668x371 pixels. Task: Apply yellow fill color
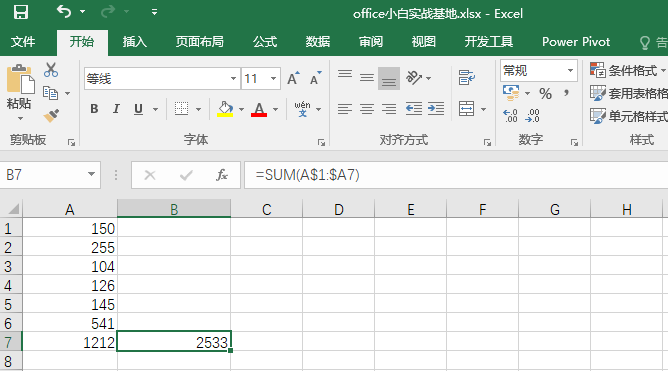[225, 109]
